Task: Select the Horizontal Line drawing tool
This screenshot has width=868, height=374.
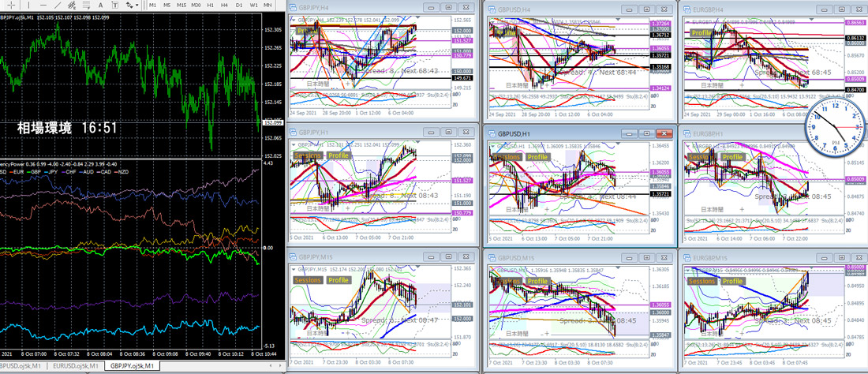Action: pos(43,5)
